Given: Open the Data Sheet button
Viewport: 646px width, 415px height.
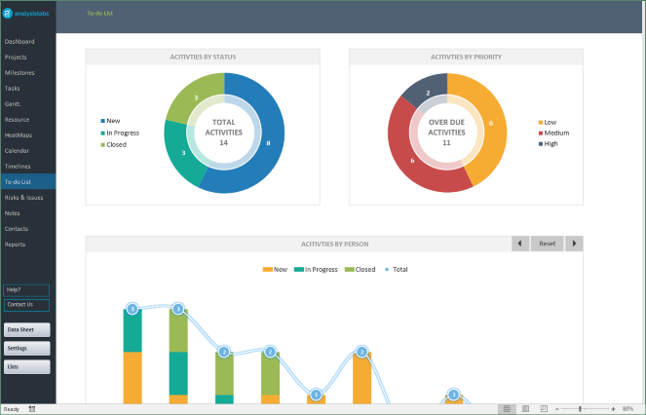Looking at the screenshot, I should pos(27,330).
